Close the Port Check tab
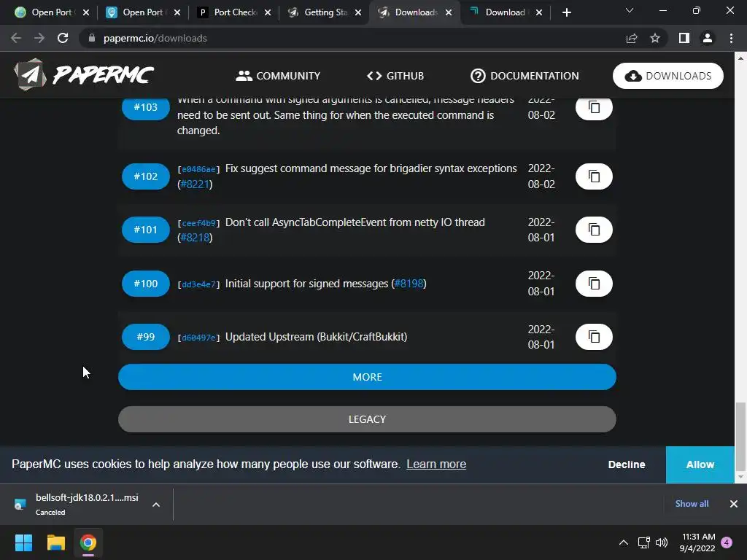747x560 pixels. (x=268, y=13)
